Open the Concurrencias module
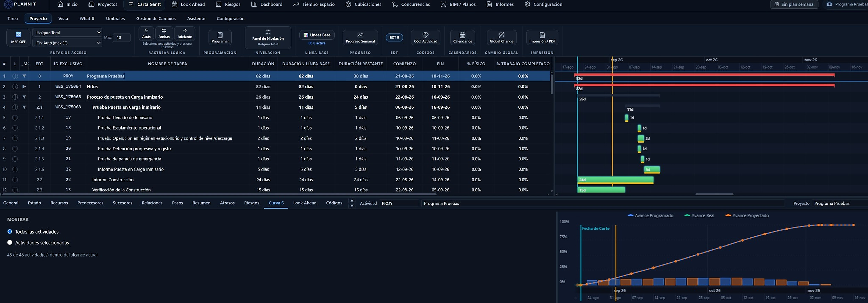Screen dimensions: 868x303 coord(411,4)
